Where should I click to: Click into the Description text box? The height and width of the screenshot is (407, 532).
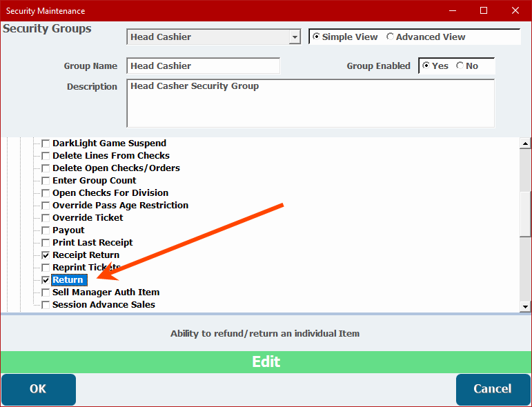coord(311,103)
